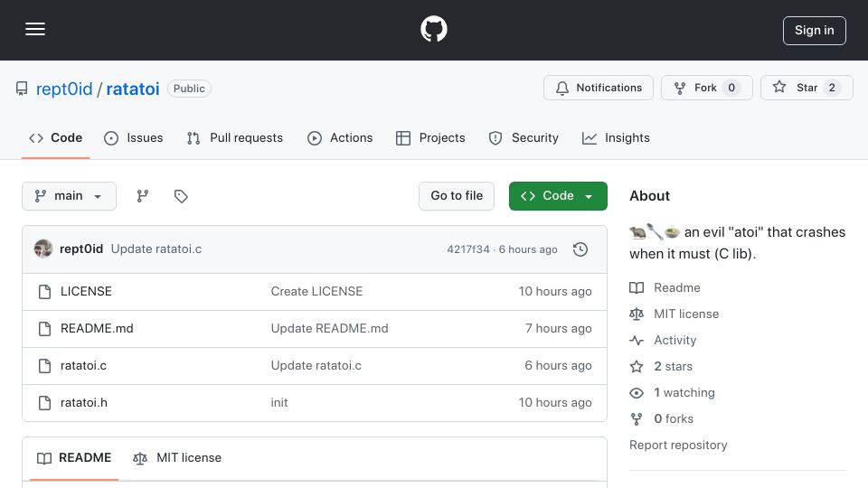View tags via the tag icon
This screenshot has height=488, width=868.
pyautogui.click(x=181, y=196)
